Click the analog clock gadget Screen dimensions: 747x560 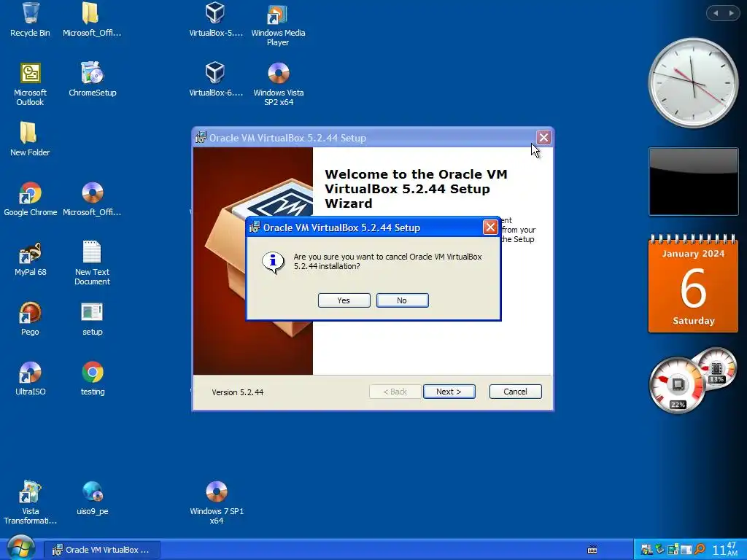[693, 83]
